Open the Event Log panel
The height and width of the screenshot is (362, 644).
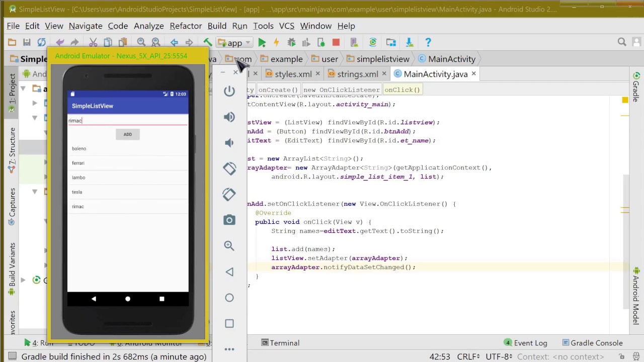(525, 343)
